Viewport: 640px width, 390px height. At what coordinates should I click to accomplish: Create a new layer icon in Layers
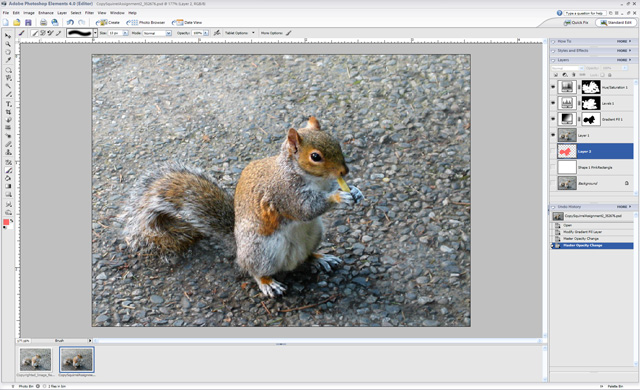tap(556, 75)
